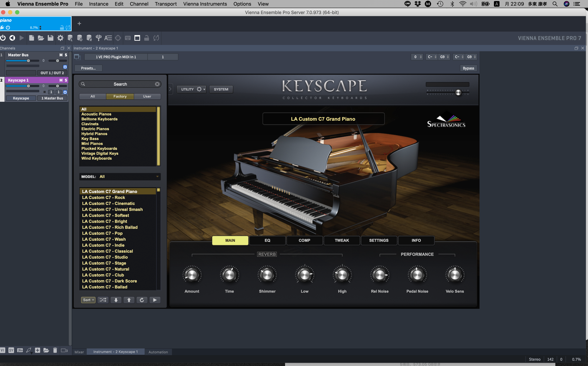The height and width of the screenshot is (366, 588).
Task: Open the preferences gear in VE Pro toolbar
Action: pyautogui.click(x=60, y=38)
